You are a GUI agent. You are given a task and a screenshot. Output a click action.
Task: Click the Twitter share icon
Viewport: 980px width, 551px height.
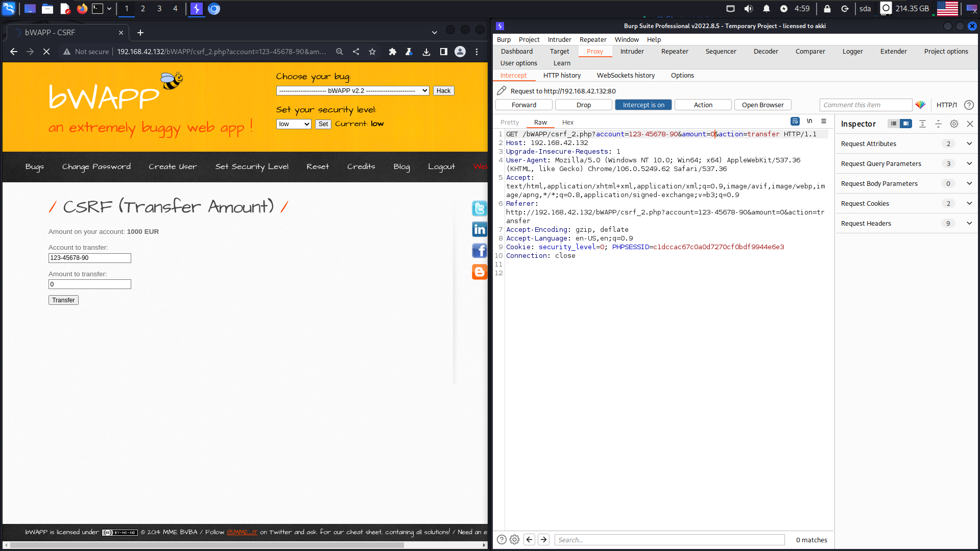point(479,208)
